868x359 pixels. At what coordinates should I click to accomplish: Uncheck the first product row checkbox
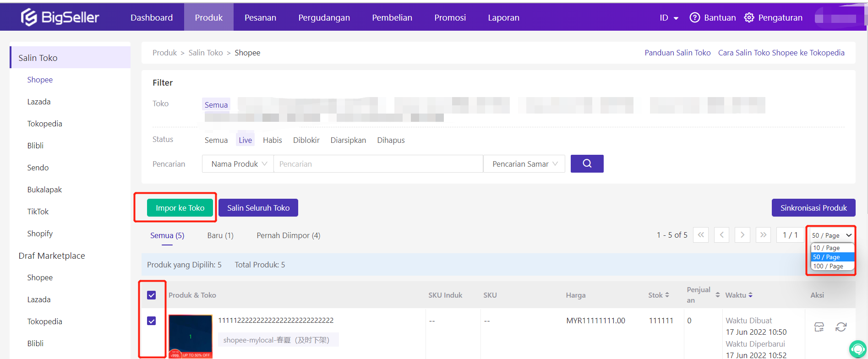pyautogui.click(x=152, y=321)
